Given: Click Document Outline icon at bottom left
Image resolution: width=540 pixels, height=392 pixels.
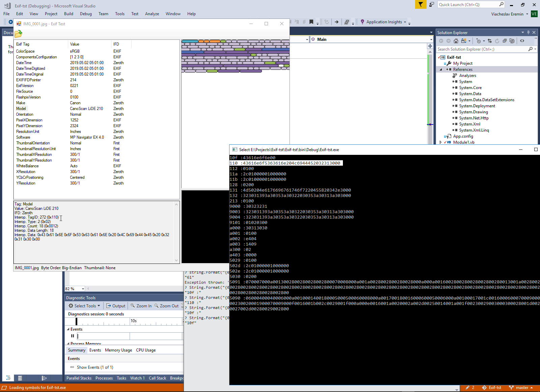Looking at the screenshot, I should [8, 378].
